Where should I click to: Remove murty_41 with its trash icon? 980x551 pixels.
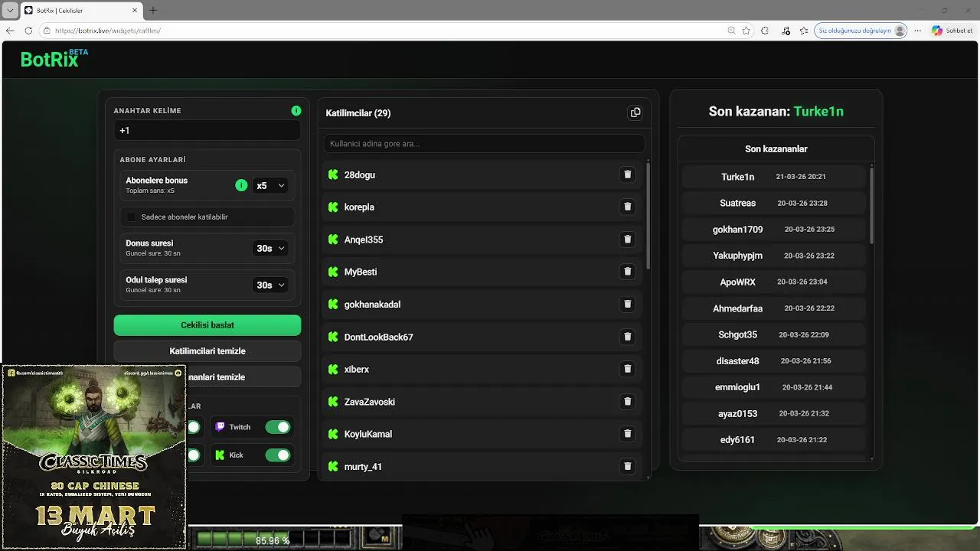(627, 466)
